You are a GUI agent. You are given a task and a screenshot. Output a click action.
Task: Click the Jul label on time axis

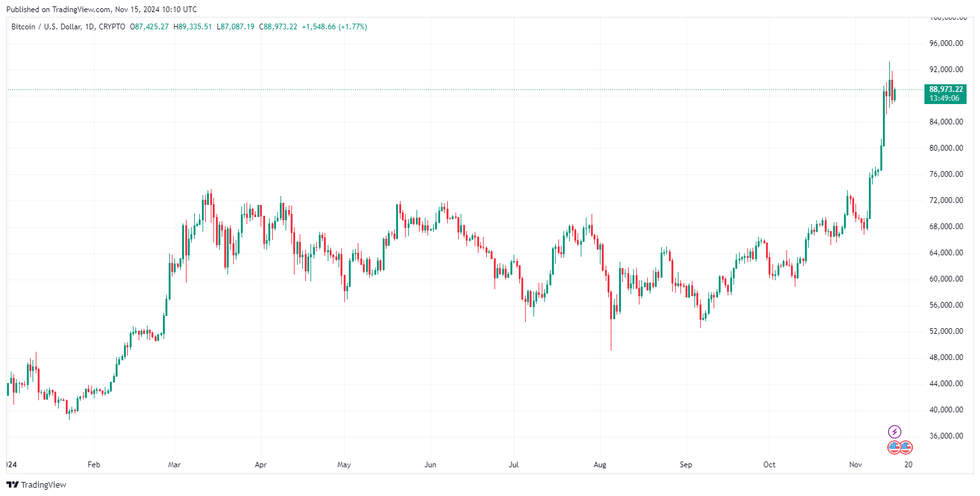coord(513,465)
